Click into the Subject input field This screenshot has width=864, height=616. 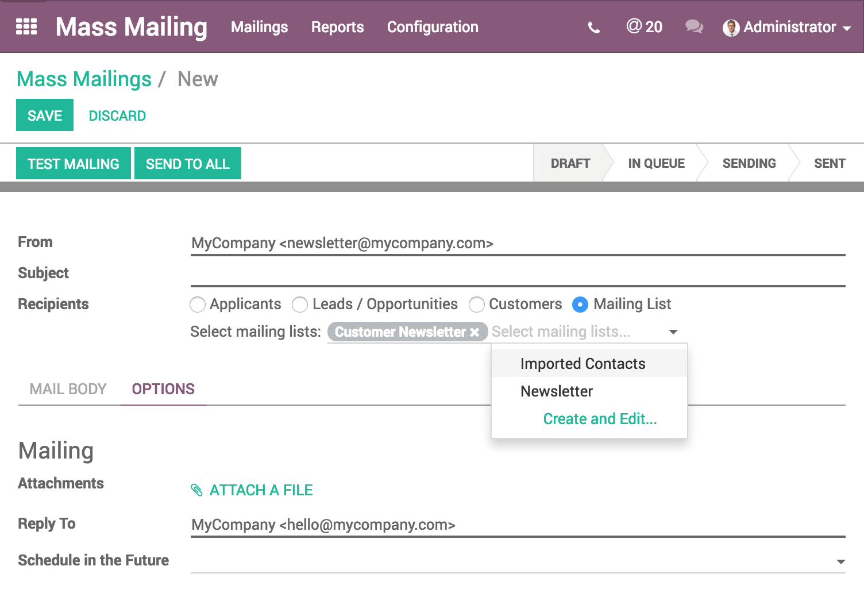point(517,274)
